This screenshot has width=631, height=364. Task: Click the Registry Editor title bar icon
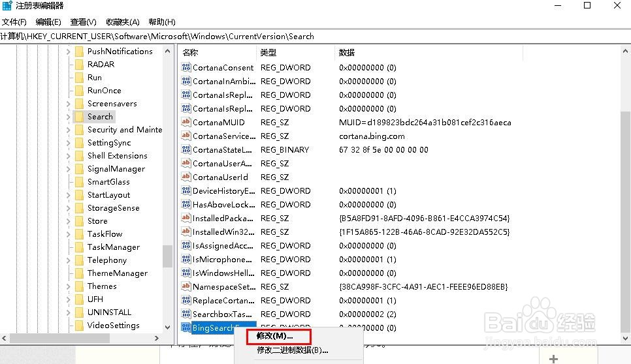(7, 6)
